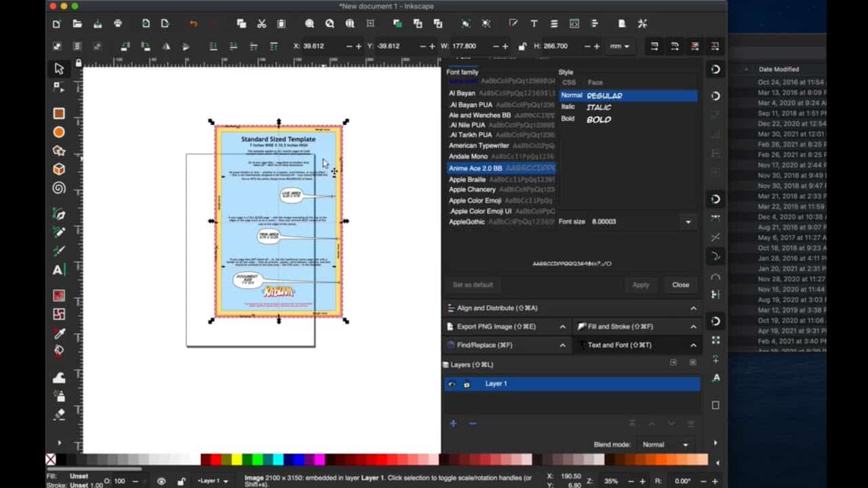The image size is (868, 488).
Task: Click the Set as default button
Action: click(472, 285)
